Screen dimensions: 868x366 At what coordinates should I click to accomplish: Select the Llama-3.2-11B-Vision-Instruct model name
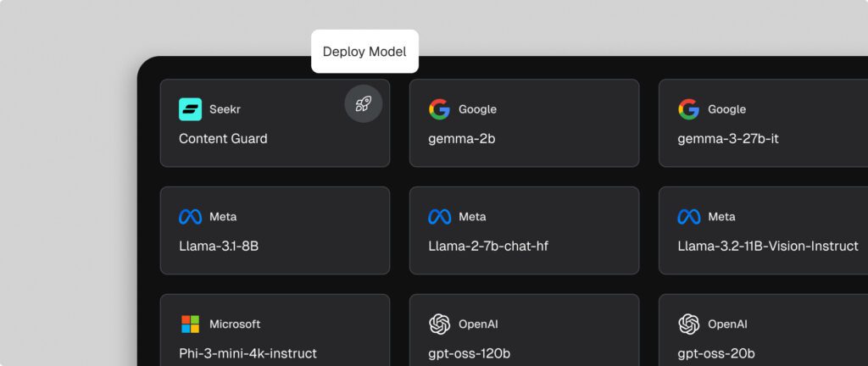(768, 247)
